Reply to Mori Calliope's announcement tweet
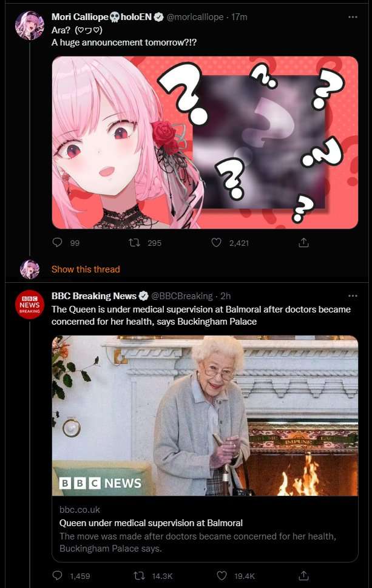 pos(57,242)
